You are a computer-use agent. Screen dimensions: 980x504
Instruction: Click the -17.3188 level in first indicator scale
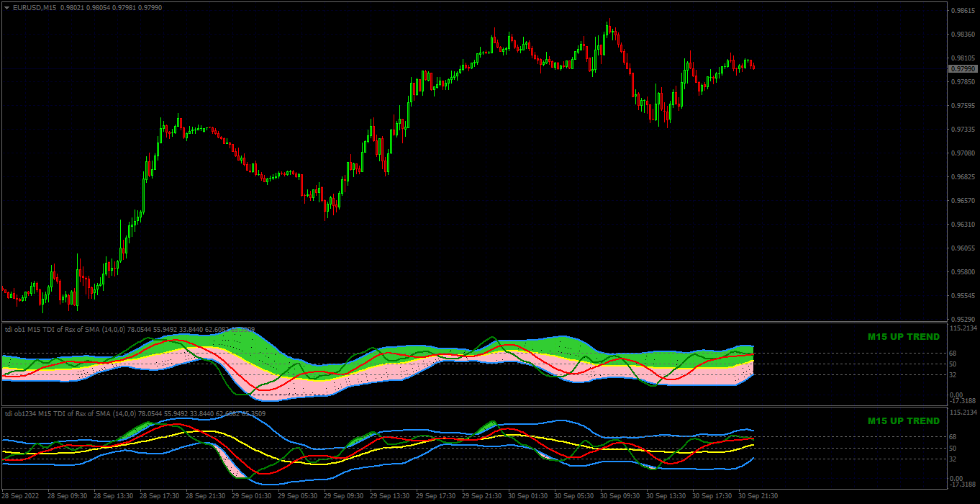coord(963,401)
